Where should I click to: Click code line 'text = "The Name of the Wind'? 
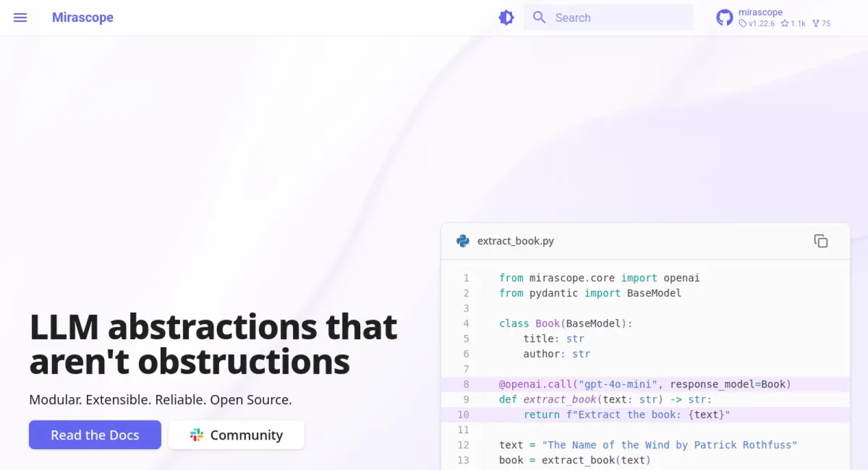pos(648,445)
